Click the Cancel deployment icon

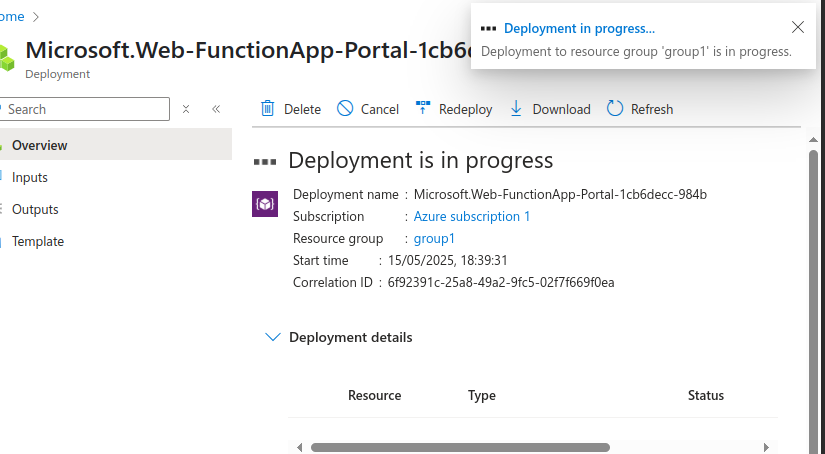click(345, 109)
